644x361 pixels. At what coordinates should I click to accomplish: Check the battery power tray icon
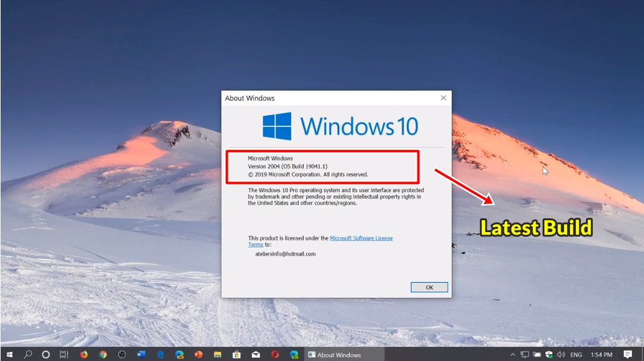click(x=537, y=355)
